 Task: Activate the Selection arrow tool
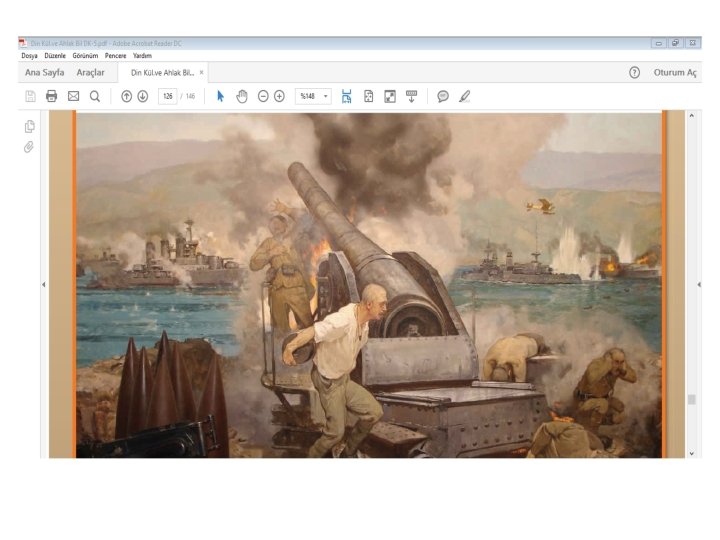point(220,96)
